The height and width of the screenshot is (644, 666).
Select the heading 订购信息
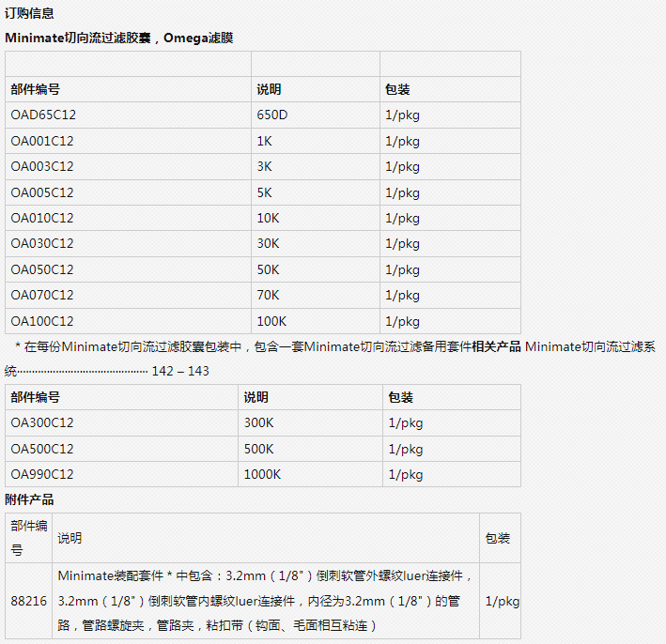click(x=29, y=13)
